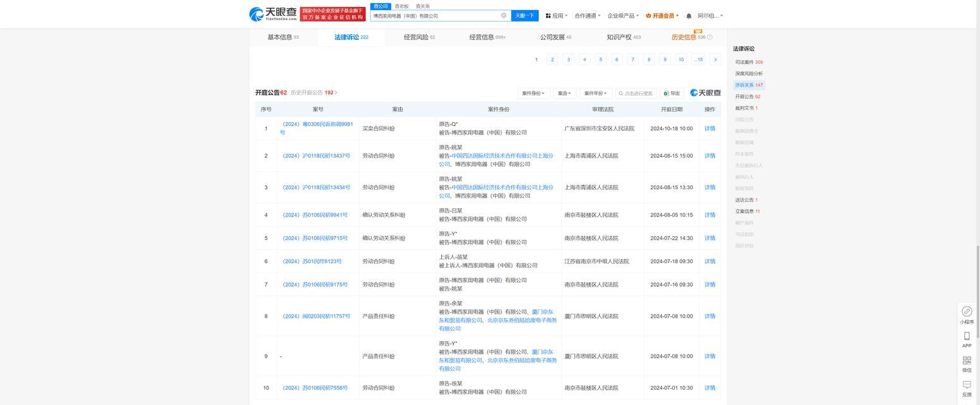Click the help icon beside 历史信息

710,37
